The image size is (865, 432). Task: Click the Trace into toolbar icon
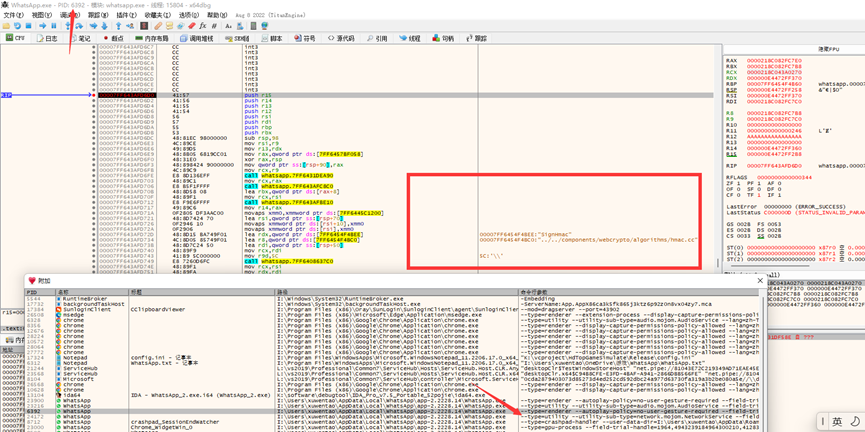point(93,26)
